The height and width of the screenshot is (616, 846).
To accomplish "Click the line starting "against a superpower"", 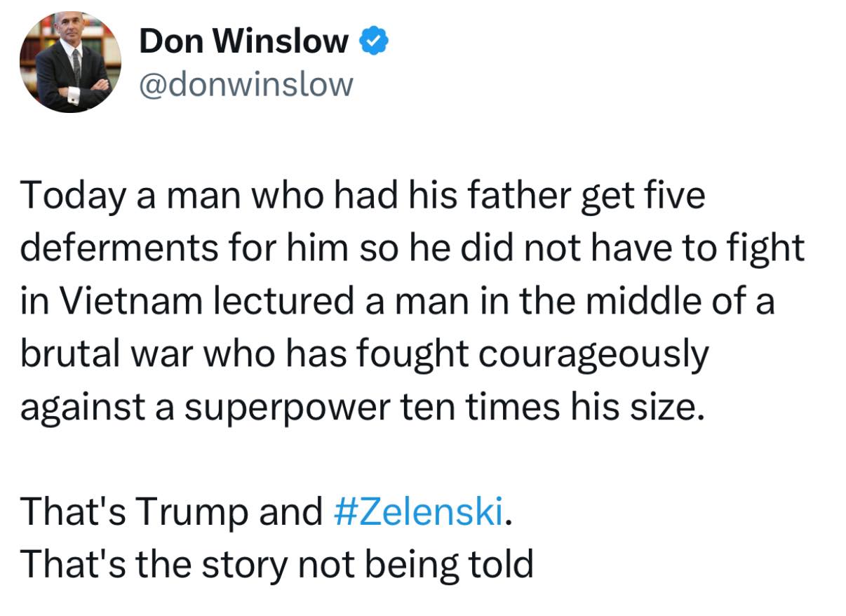I will (x=361, y=407).
